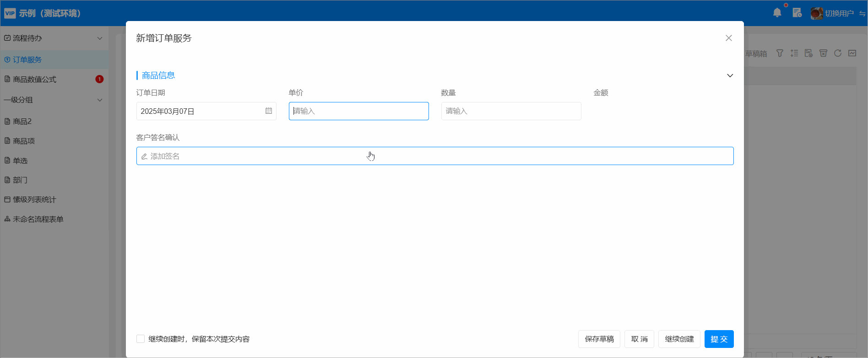Open the recycle bin icon

823,53
